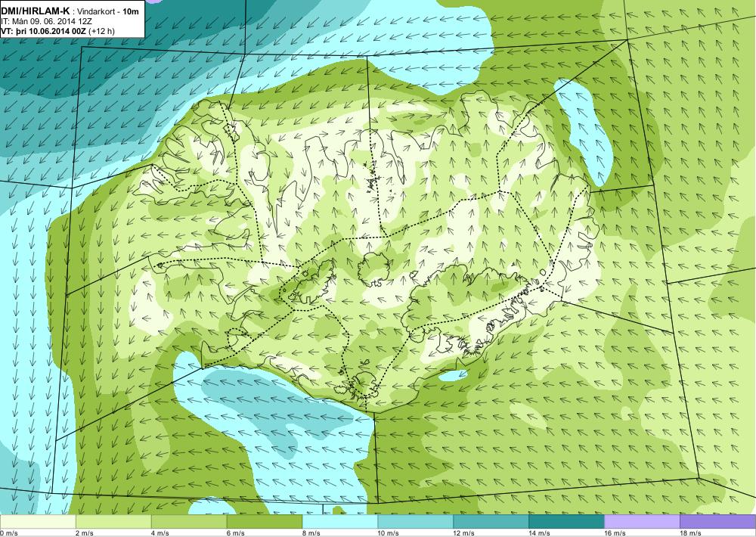Click the '2 m/s' legend label

pos(85,533)
